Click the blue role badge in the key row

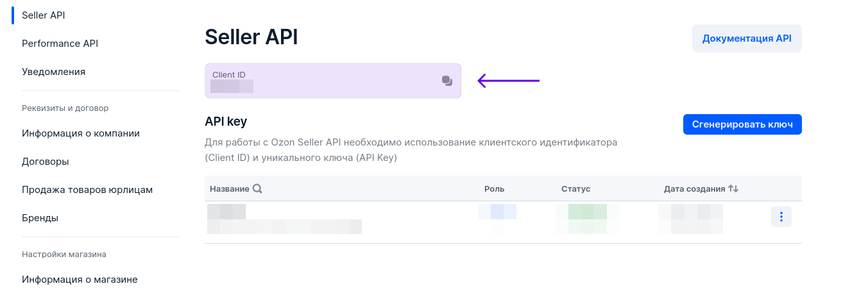pos(497,212)
